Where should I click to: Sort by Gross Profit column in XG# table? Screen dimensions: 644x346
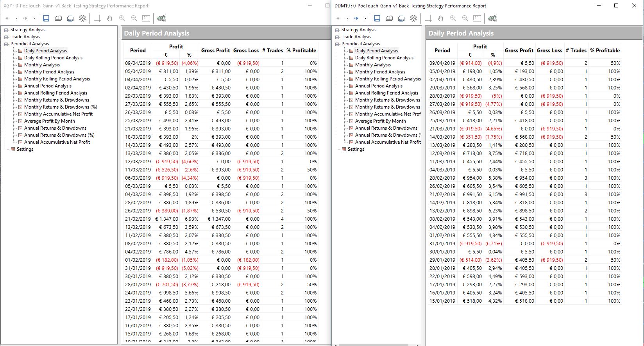click(215, 50)
